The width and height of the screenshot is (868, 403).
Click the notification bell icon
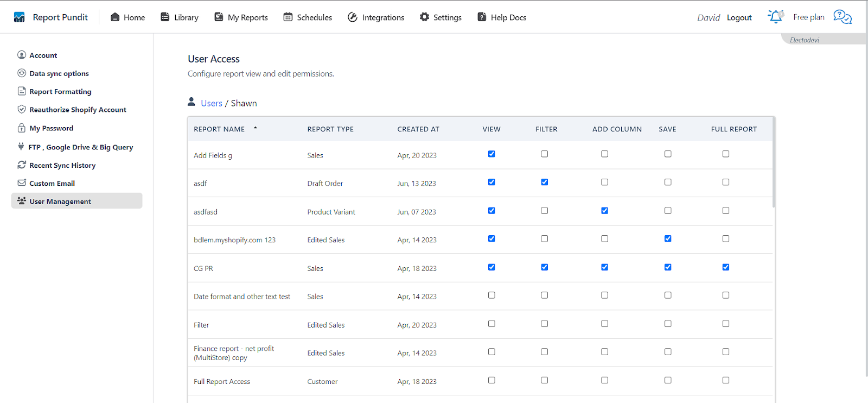coord(776,17)
